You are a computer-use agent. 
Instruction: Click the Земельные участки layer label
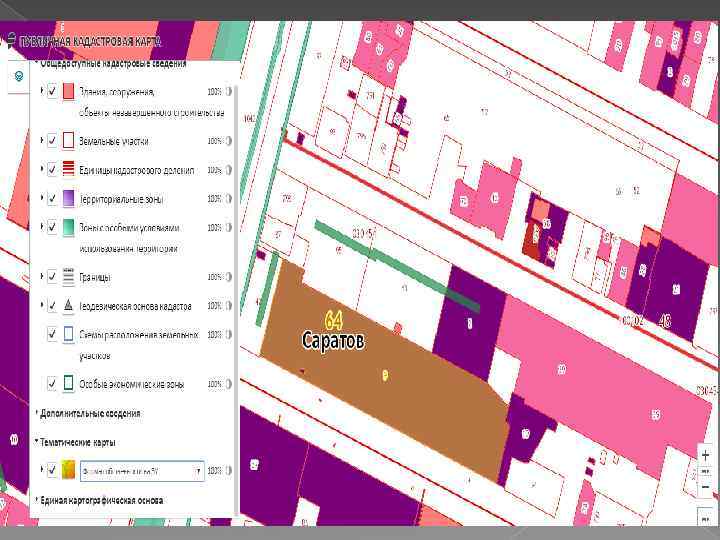pyautogui.click(x=114, y=141)
